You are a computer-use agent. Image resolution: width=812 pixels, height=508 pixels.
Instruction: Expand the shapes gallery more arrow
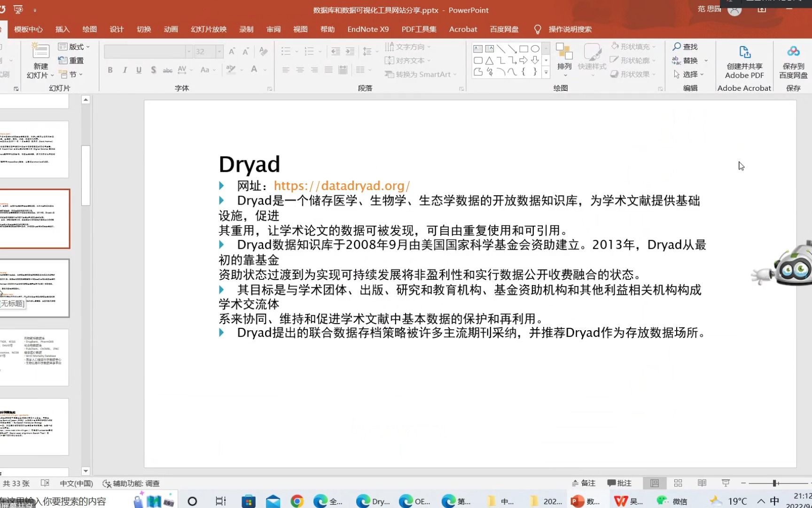click(x=546, y=72)
